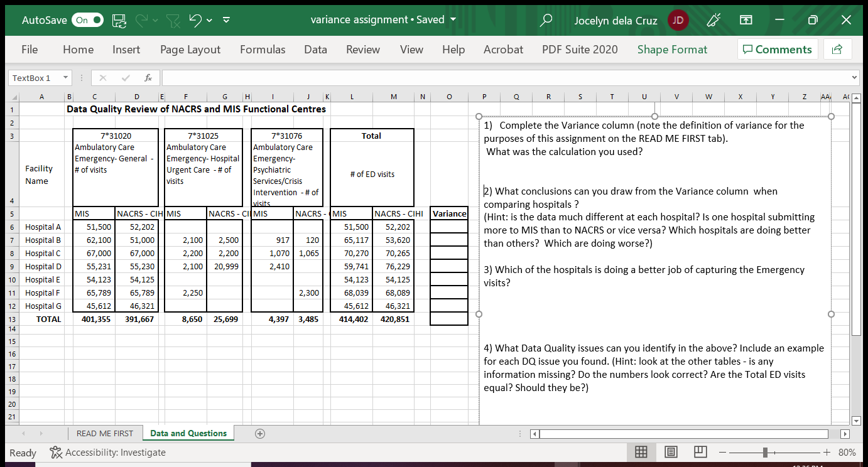Screen dimensions: 868x467
Task: Select Page Break Preview view icon
Action: (x=700, y=452)
